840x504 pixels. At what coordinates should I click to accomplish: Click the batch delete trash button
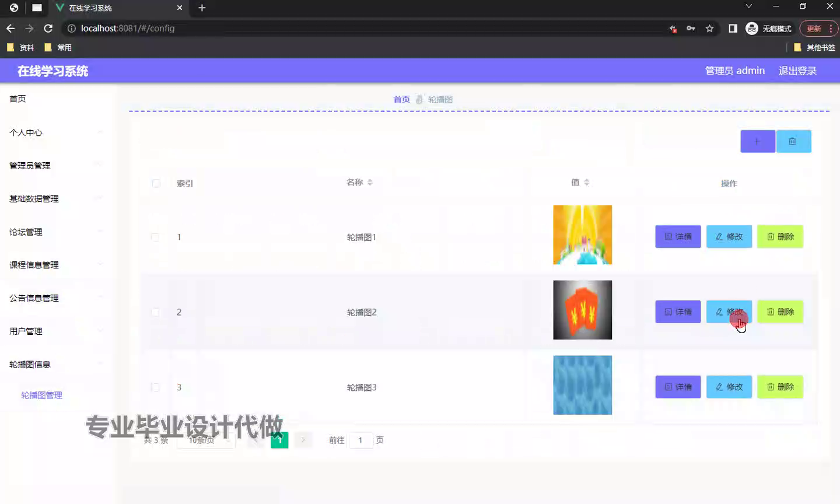click(x=793, y=141)
